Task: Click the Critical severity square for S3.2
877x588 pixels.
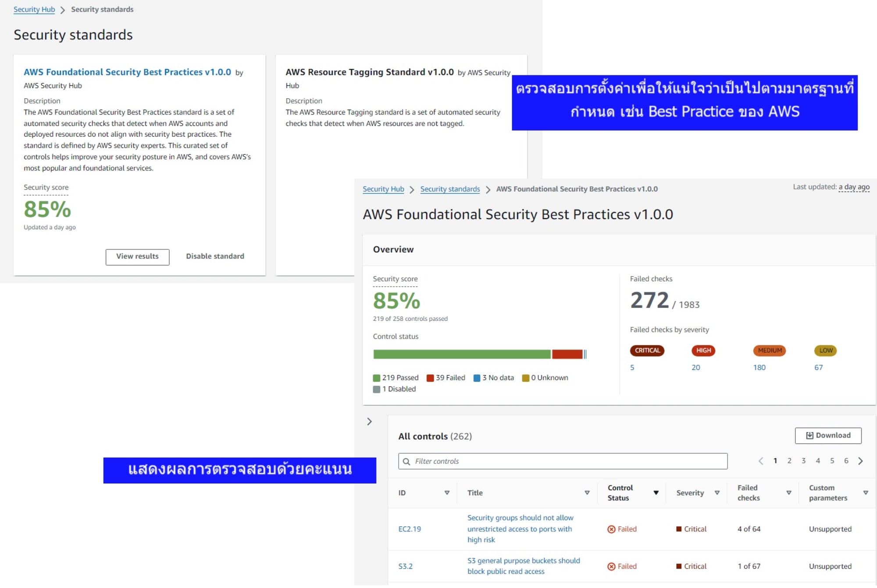Action: click(x=679, y=567)
